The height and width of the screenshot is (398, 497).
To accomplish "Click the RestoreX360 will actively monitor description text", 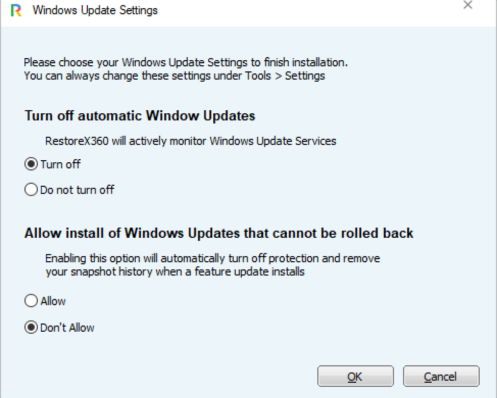I will click(x=191, y=141).
